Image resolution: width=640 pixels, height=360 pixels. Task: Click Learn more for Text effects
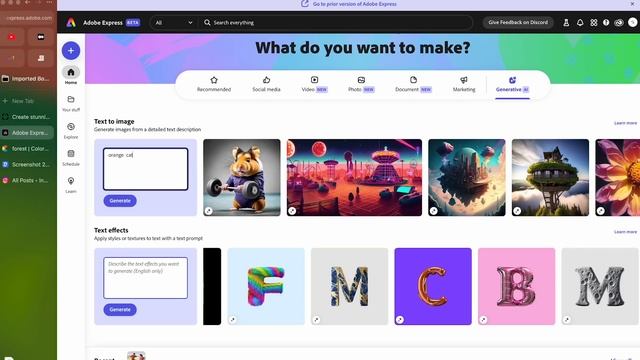pyautogui.click(x=625, y=232)
